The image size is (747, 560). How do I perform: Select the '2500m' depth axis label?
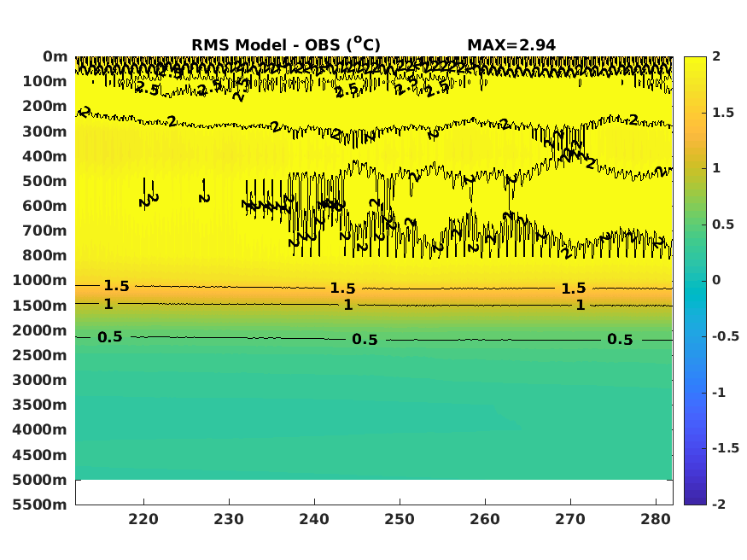(x=40, y=355)
